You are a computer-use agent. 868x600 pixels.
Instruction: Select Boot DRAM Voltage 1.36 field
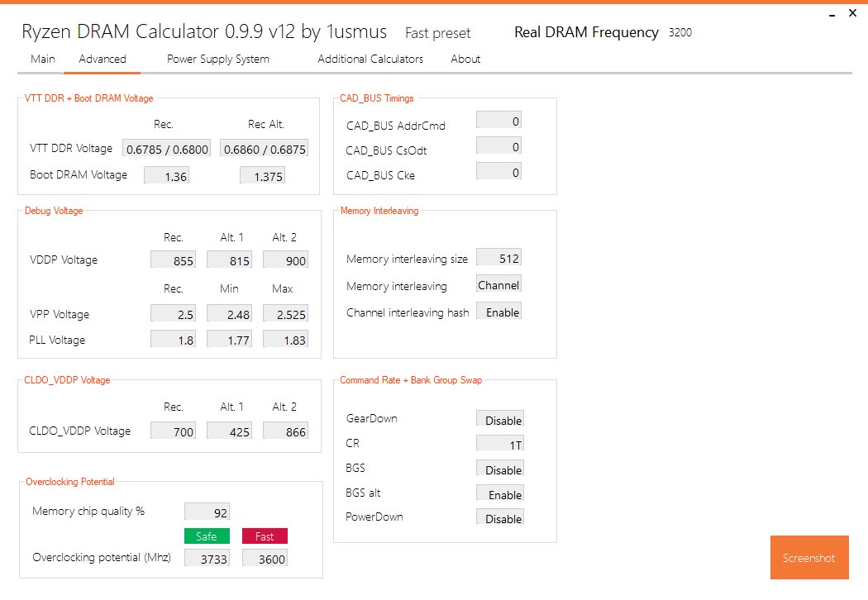166,175
